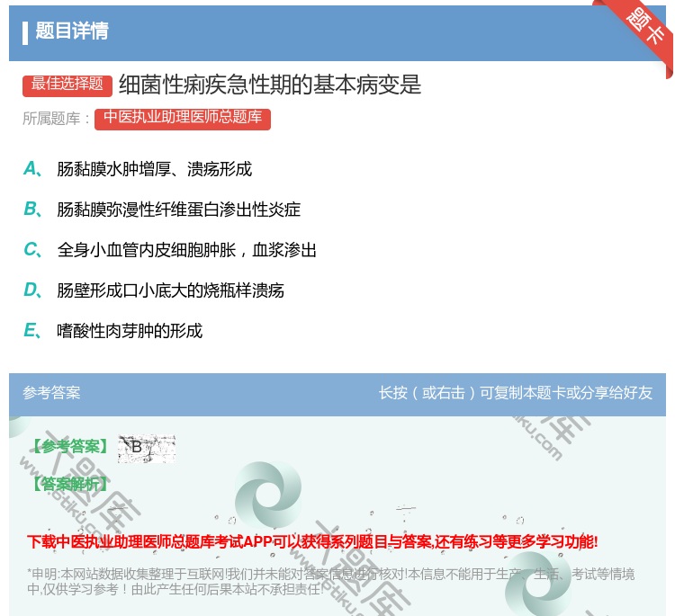Click the answer image showing B
Viewport: 675px width, 616px height.
[x=146, y=448]
